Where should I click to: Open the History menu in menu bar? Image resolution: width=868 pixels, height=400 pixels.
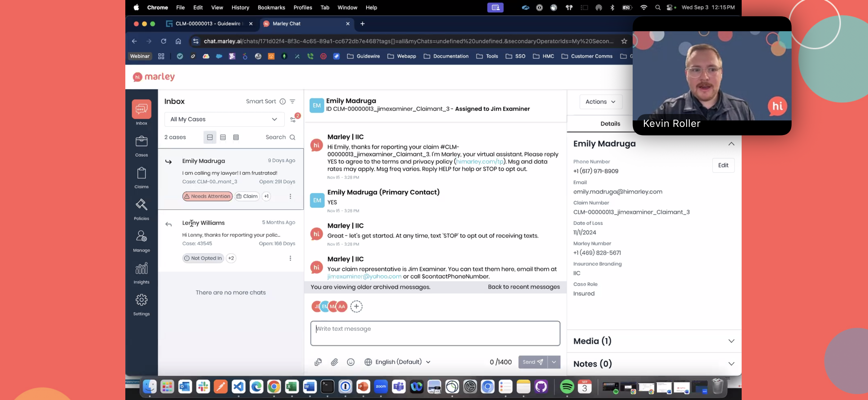coord(240,7)
